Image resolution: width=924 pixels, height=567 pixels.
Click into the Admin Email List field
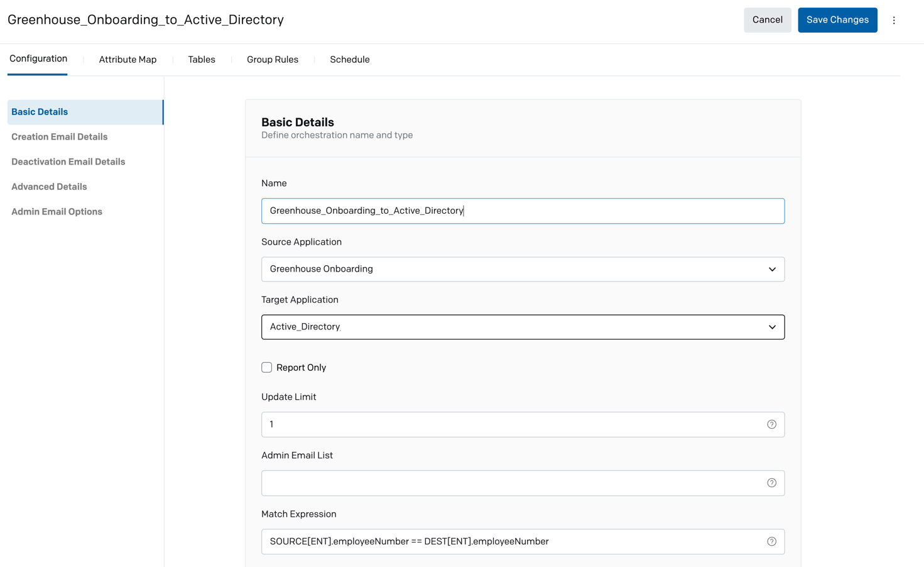pyautogui.click(x=523, y=483)
